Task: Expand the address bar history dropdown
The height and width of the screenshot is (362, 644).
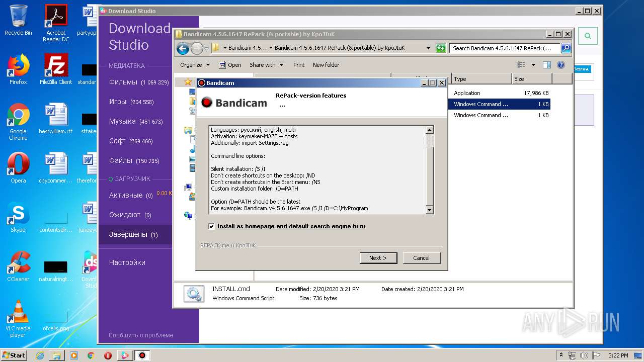Action: pos(428,48)
